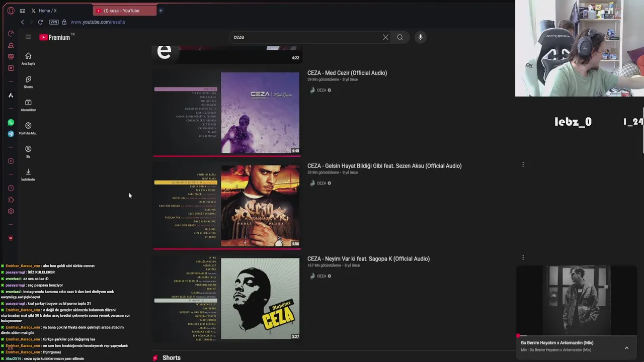Toggle the VPN badge in address bar
644x362 pixels.
point(54,22)
